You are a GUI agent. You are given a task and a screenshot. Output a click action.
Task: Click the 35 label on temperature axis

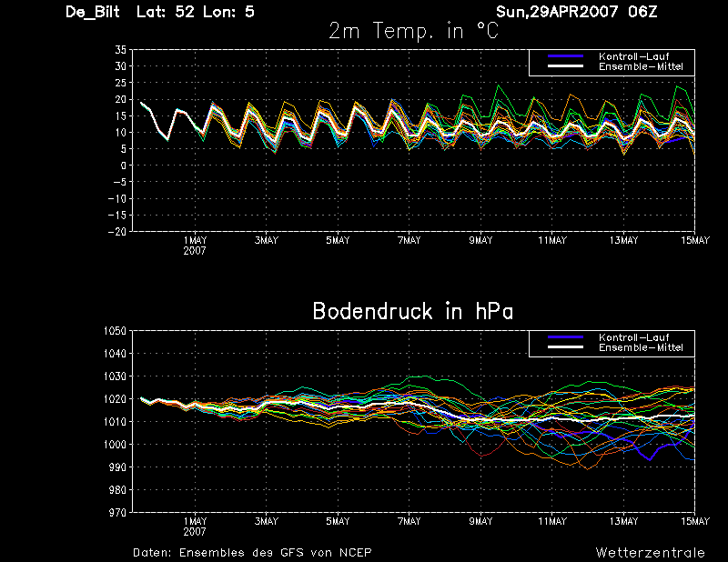[x=121, y=50]
